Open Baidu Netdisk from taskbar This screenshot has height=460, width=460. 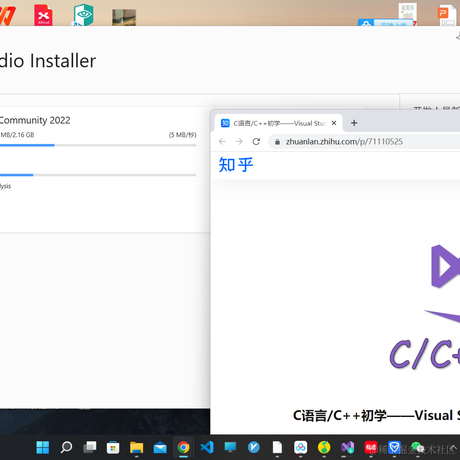[x=301, y=447]
